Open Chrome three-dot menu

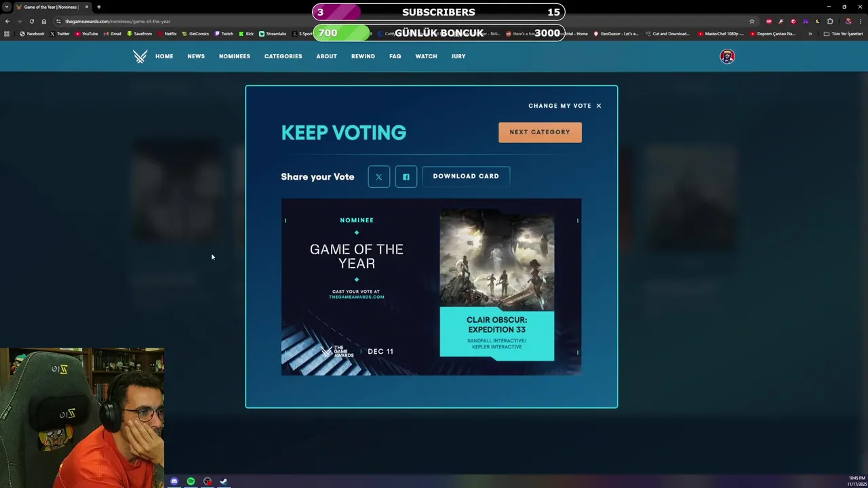coord(860,21)
